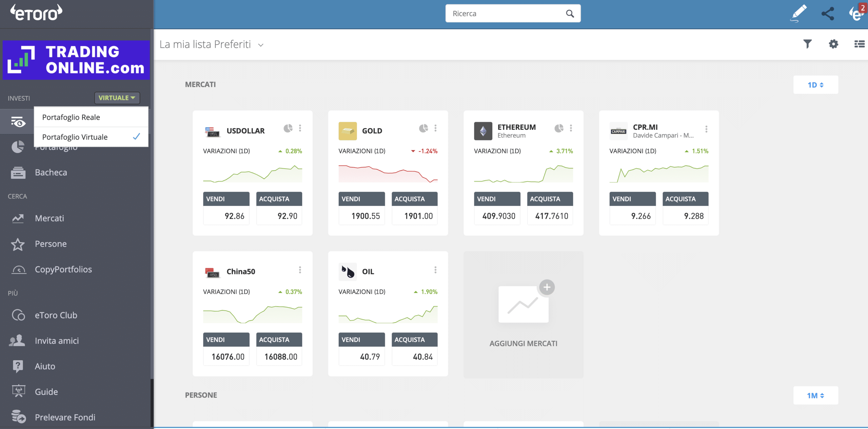
Task: Open Aiuto help page
Action: [x=45, y=366]
